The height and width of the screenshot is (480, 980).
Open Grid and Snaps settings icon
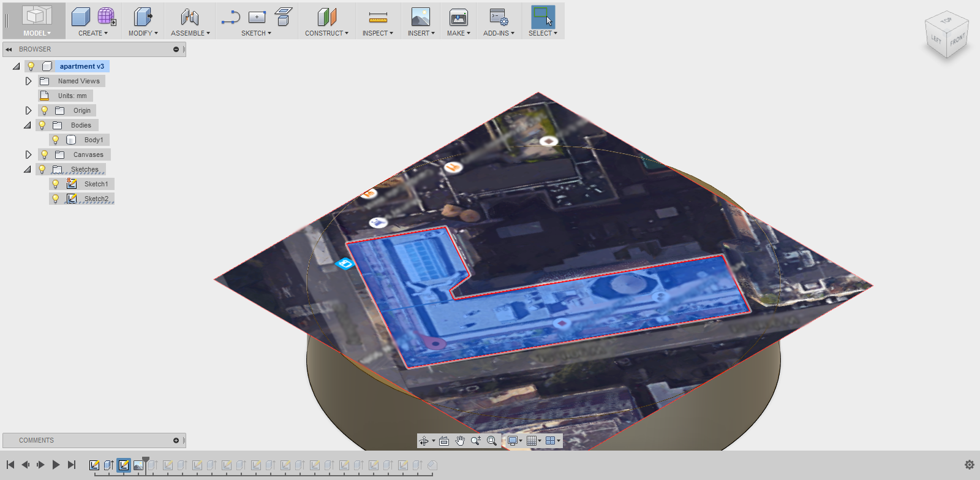[x=532, y=441]
